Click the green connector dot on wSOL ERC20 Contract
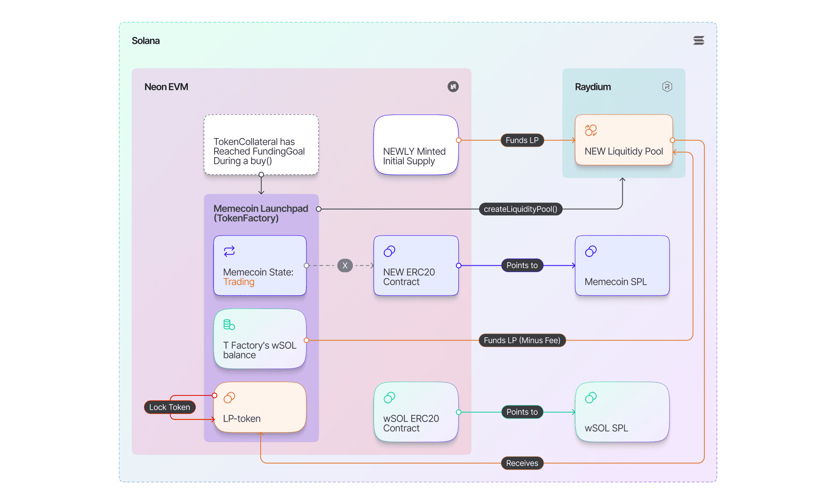The image size is (836, 504). point(458,412)
